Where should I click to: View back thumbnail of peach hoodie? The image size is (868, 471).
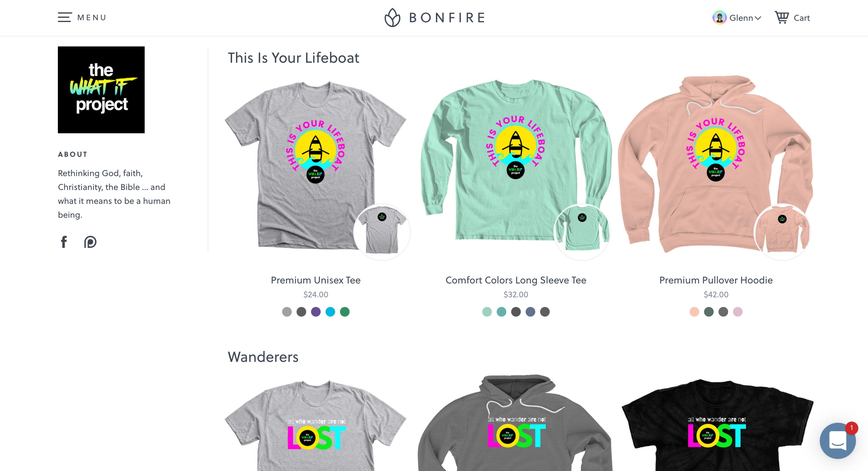(782, 232)
